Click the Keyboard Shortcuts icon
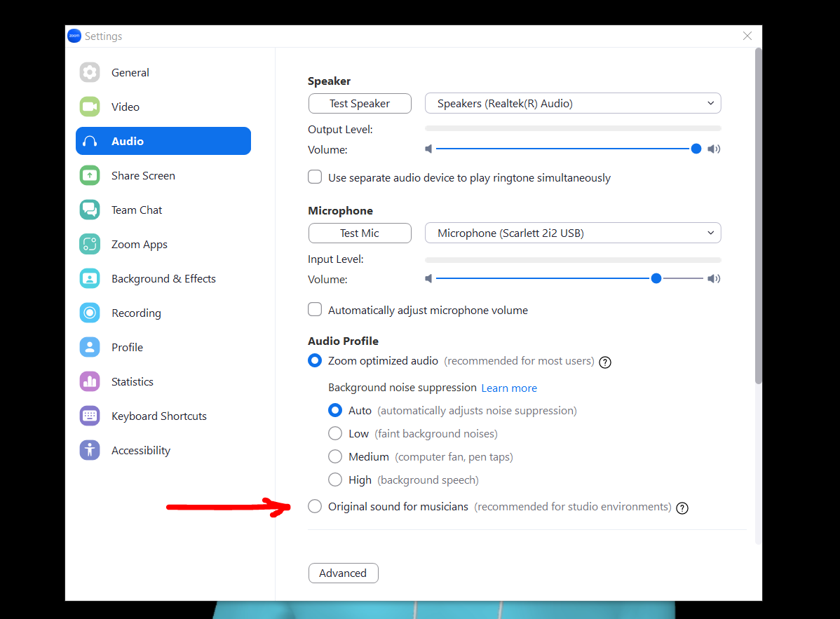Image resolution: width=840 pixels, height=619 pixels. pos(90,416)
